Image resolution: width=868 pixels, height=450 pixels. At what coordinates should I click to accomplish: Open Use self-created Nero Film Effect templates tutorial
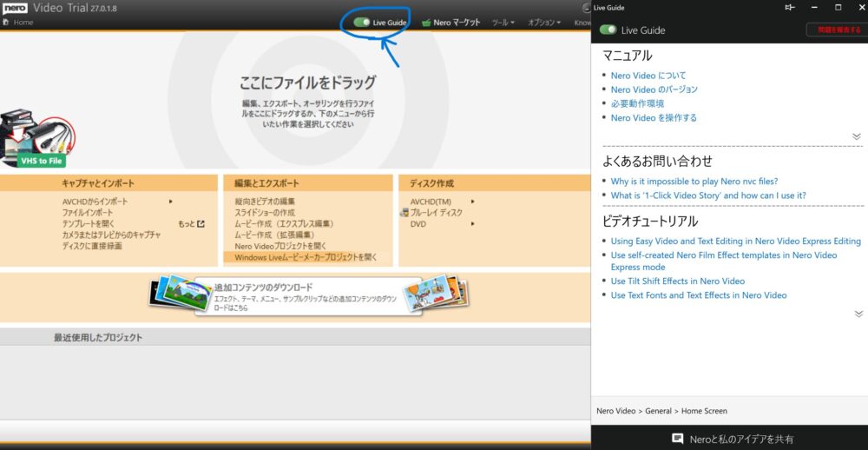[x=724, y=261]
